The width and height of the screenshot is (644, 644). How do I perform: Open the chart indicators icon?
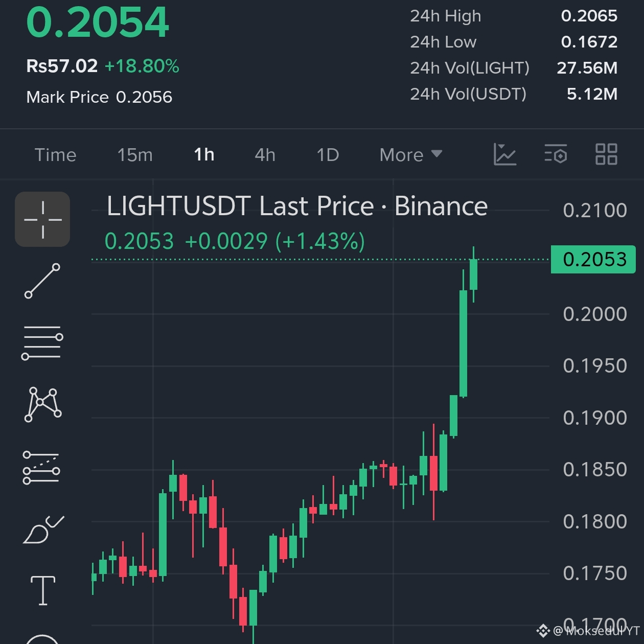[505, 154]
